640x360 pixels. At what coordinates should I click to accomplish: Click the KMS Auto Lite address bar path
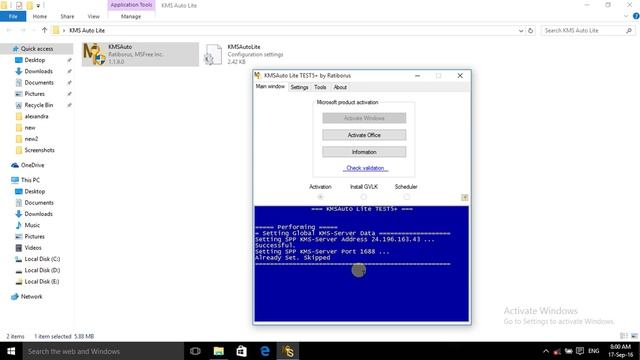87,31
